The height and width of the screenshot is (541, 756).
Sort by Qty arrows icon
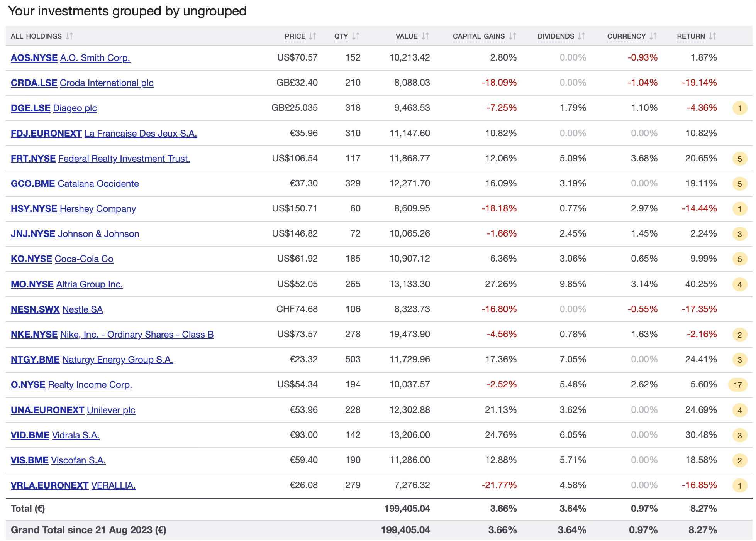point(356,36)
